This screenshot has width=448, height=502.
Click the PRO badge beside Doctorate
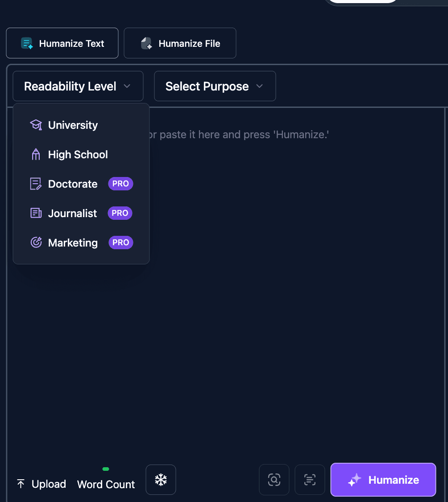[x=120, y=184]
